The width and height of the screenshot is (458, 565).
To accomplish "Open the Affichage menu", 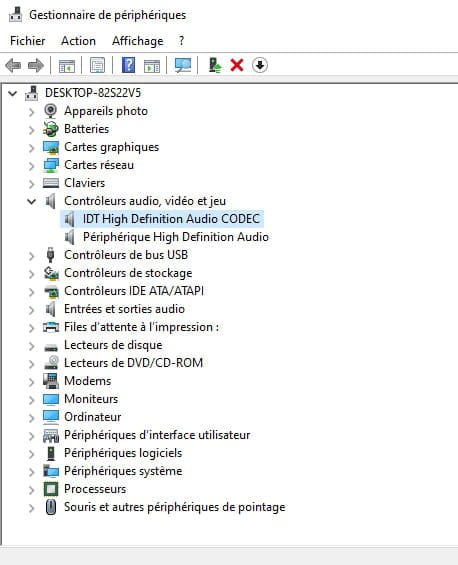I will point(138,41).
